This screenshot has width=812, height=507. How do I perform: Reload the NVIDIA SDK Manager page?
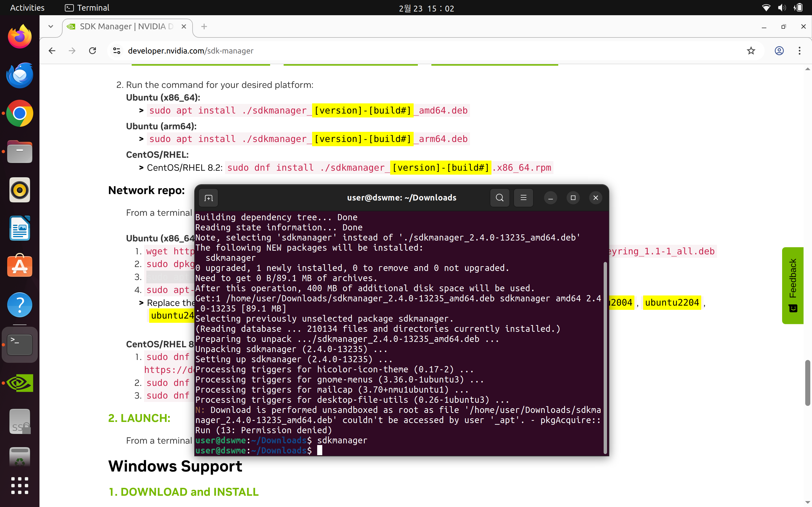[92, 51]
